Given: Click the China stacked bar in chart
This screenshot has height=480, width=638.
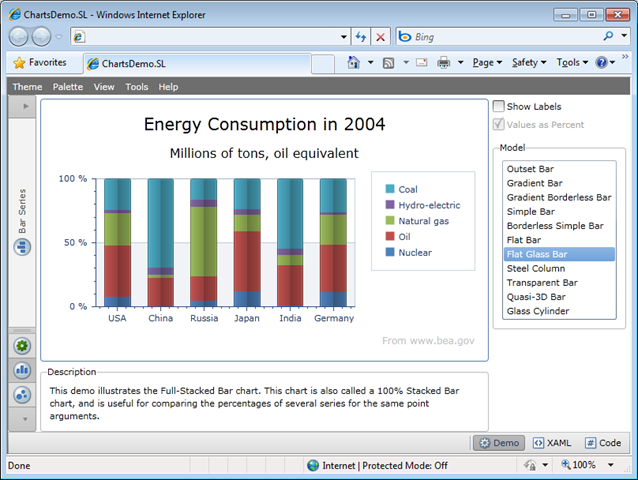Looking at the screenshot, I should (x=161, y=242).
